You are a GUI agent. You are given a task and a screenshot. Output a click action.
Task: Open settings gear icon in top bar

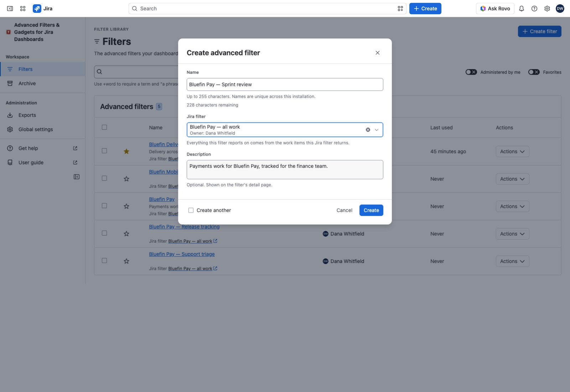(x=547, y=9)
